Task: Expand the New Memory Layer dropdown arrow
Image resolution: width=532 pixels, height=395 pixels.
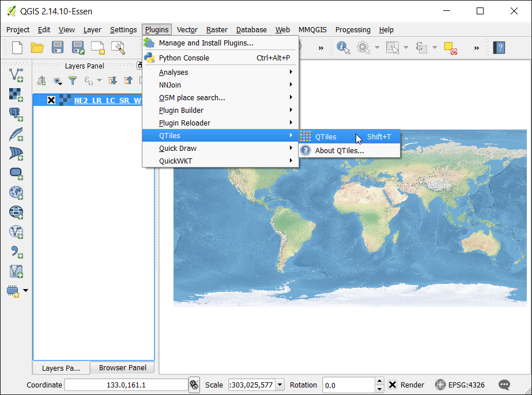Action: [x=25, y=290]
